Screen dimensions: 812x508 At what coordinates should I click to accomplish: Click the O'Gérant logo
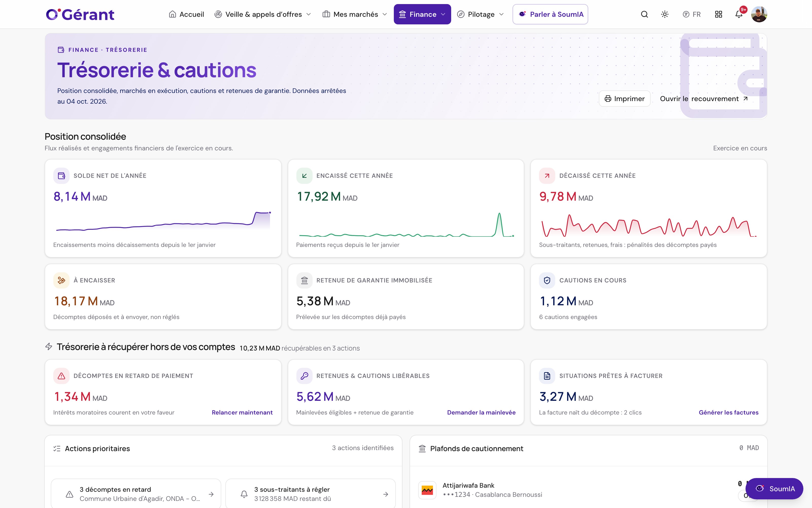point(80,14)
